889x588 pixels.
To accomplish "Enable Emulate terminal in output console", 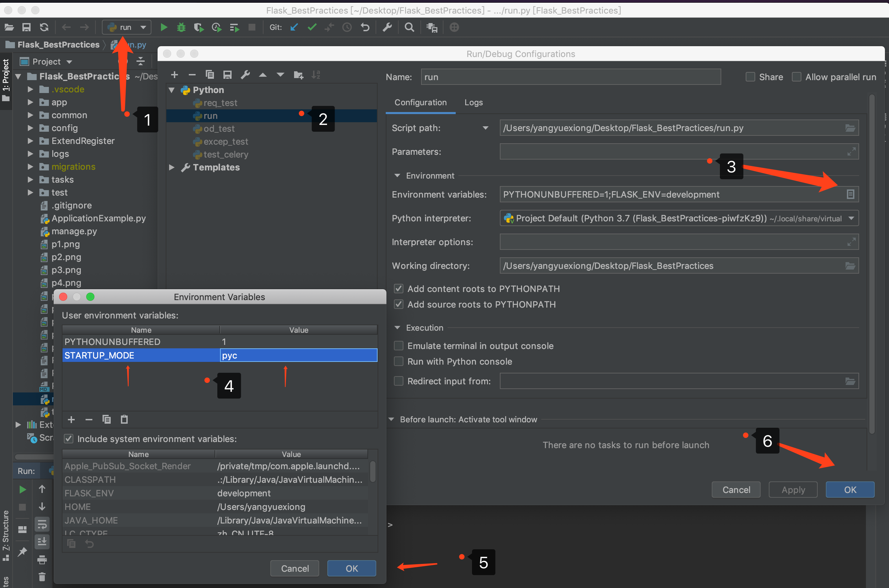I will pos(398,346).
